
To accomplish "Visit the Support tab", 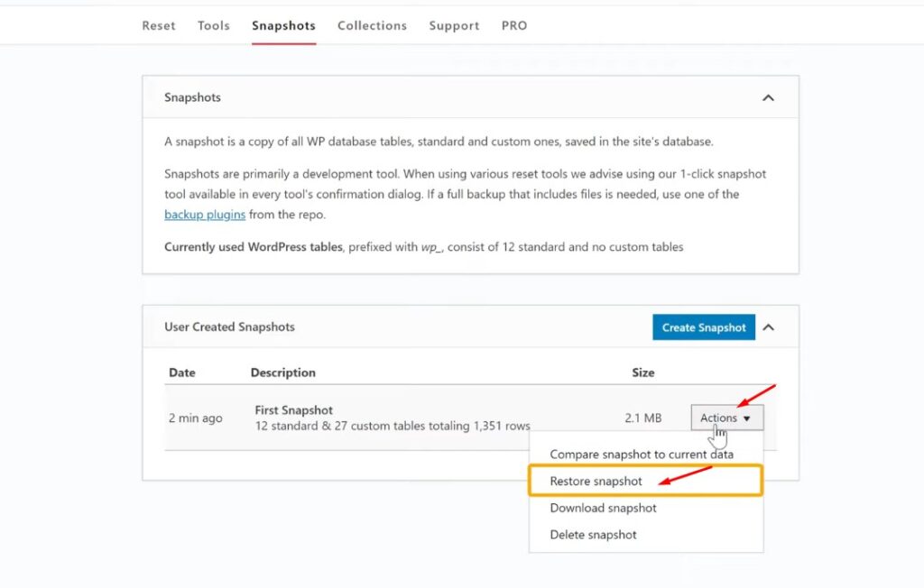I will point(454,25).
